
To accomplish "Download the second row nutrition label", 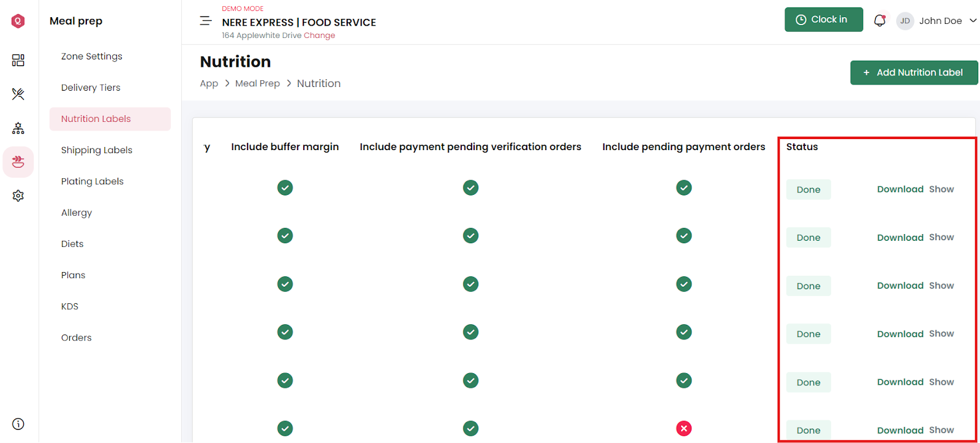I will [900, 238].
